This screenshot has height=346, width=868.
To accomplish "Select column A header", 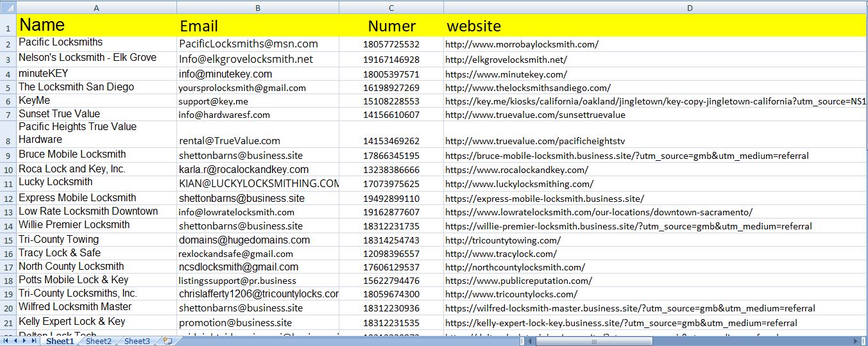I will pyautogui.click(x=96, y=8).
